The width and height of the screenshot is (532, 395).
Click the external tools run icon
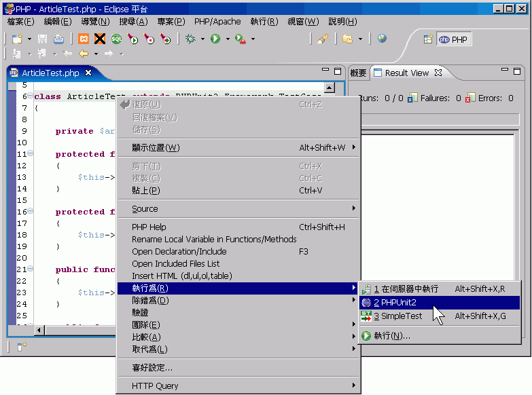(x=241, y=39)
